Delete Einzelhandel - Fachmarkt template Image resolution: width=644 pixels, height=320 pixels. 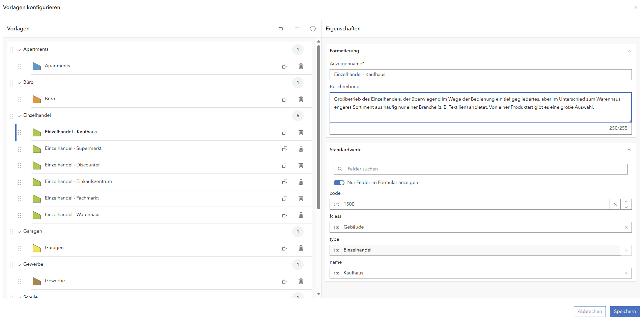tap(301, 198)
